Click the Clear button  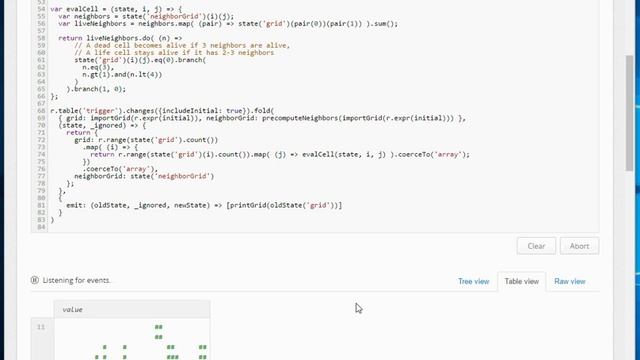pos(536,246)
